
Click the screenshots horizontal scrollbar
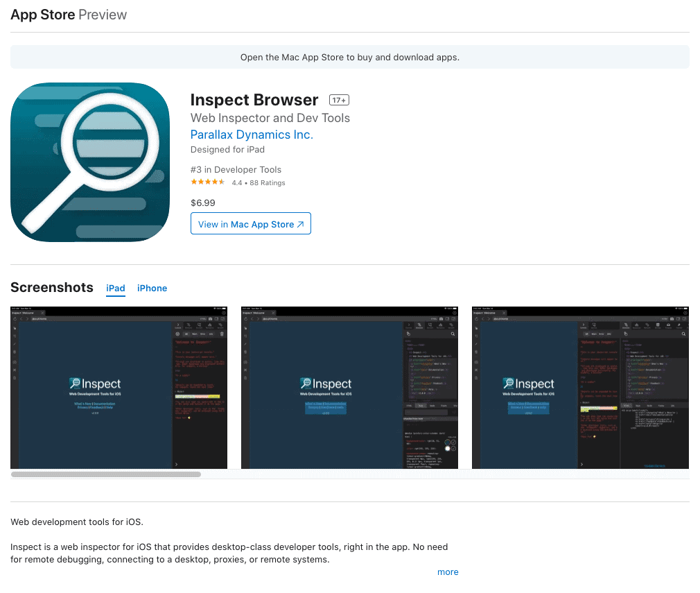[106, 474]
